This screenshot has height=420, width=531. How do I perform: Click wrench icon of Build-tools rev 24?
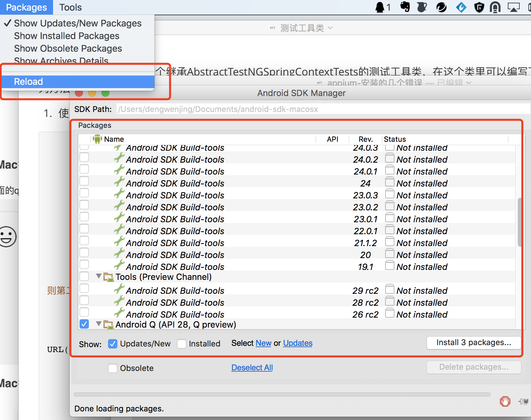point(119,182)
